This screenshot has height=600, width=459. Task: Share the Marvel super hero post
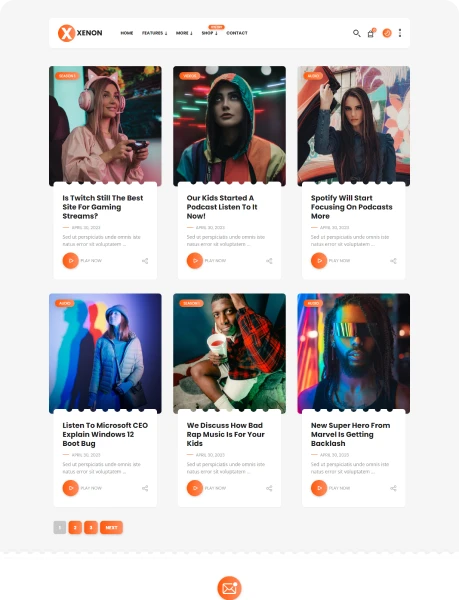tap(393, 488)
